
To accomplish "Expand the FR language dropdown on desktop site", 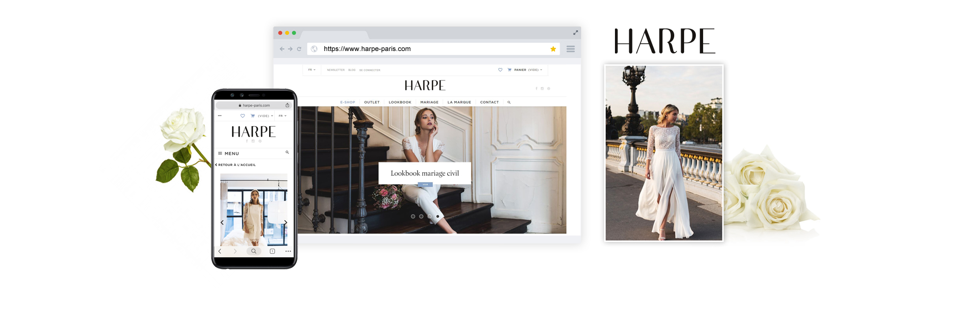I will [312, 70].
